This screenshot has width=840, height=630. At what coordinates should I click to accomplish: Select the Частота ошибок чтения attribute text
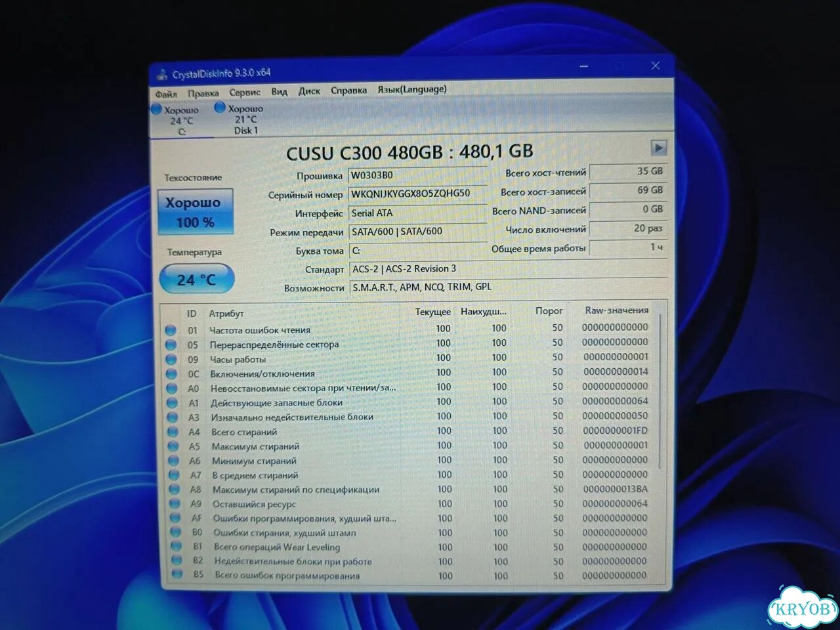(x=260, y=330)
